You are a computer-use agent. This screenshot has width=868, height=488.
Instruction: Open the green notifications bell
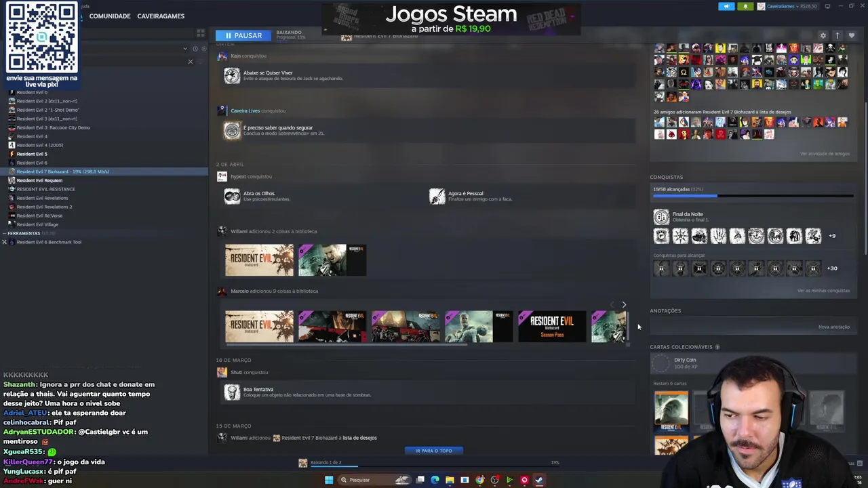[x=745, y=6]
